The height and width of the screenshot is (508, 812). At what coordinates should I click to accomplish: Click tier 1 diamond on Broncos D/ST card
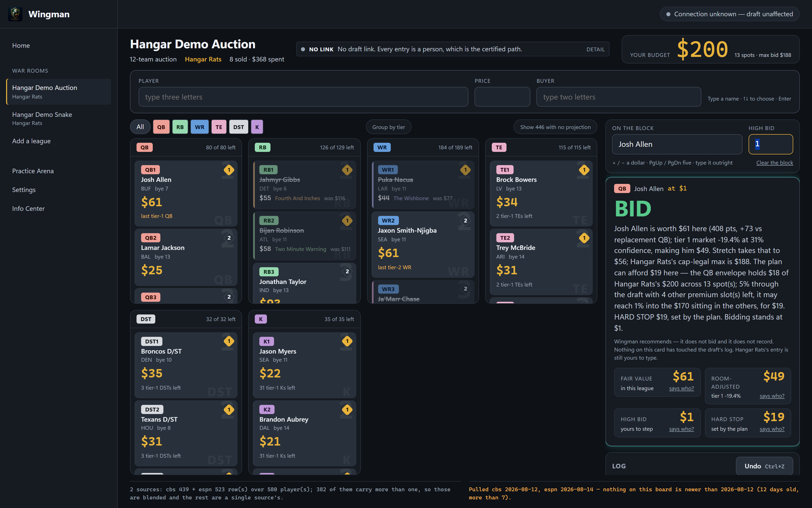(x=229, y=341)
